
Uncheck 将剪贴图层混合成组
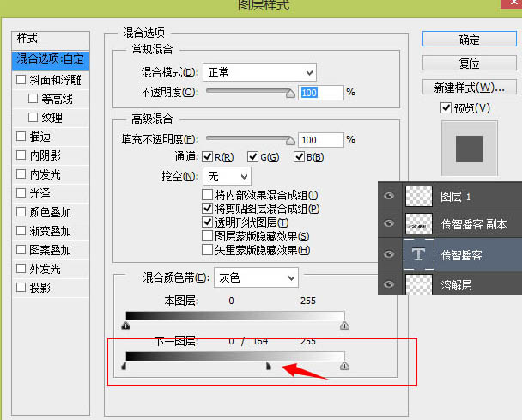point(208,209)
